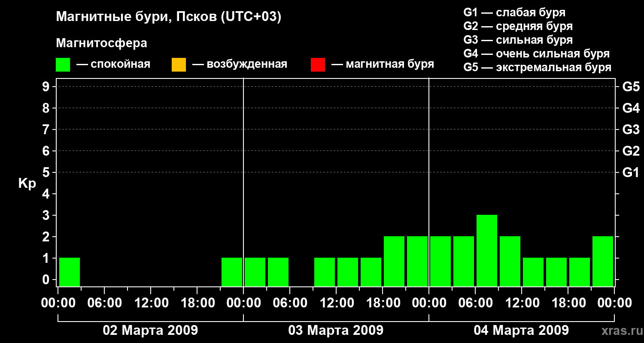Select the '03 Марта 2009' date label
644x343 pixels.
(x=336, y=331)
